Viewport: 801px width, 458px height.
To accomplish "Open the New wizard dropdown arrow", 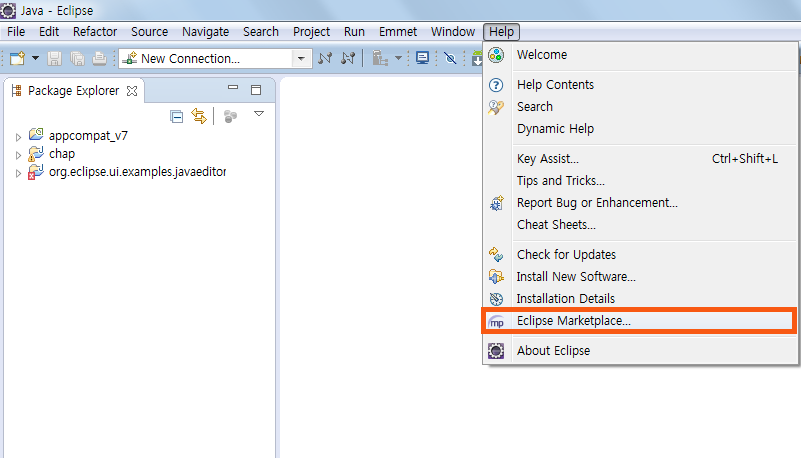I will click(x=35, y=58).
